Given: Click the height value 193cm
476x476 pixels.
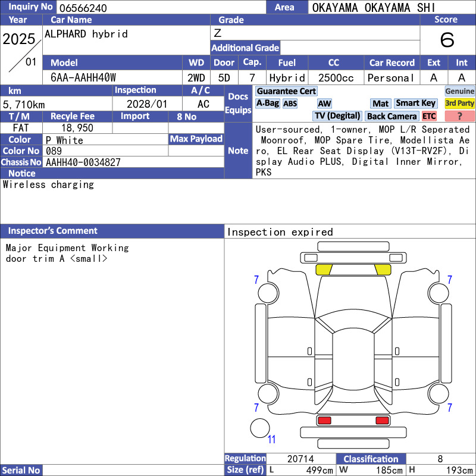Looking at the screenshot, I should coord(459,470).
